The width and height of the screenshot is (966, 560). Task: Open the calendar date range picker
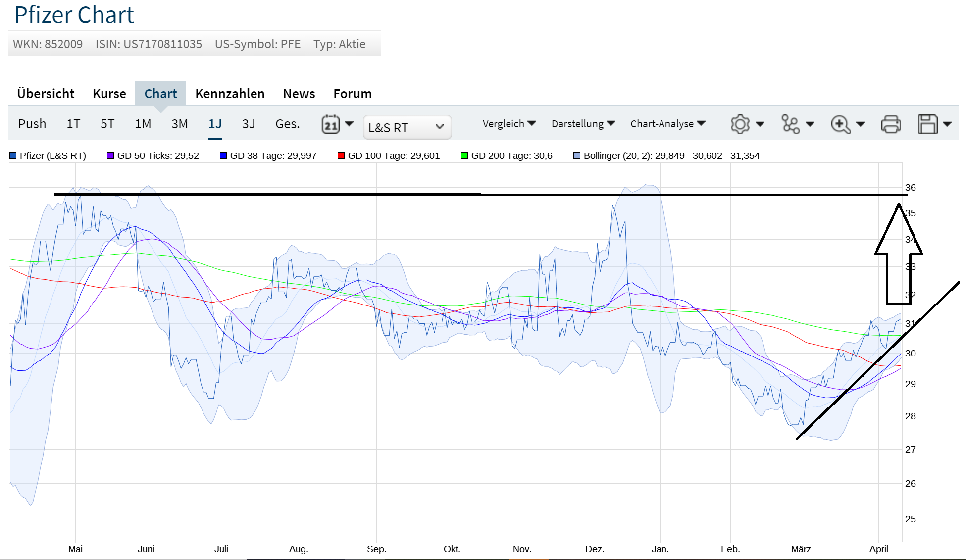331,124
